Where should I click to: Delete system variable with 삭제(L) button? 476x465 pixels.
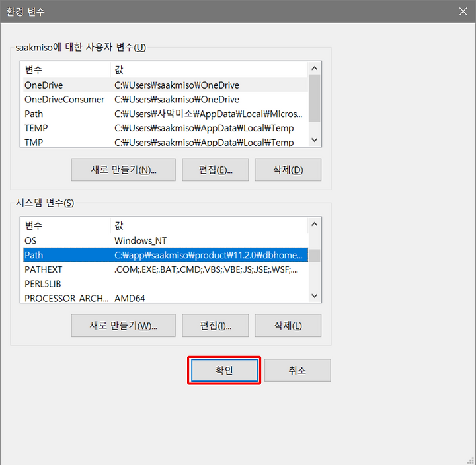288,326
